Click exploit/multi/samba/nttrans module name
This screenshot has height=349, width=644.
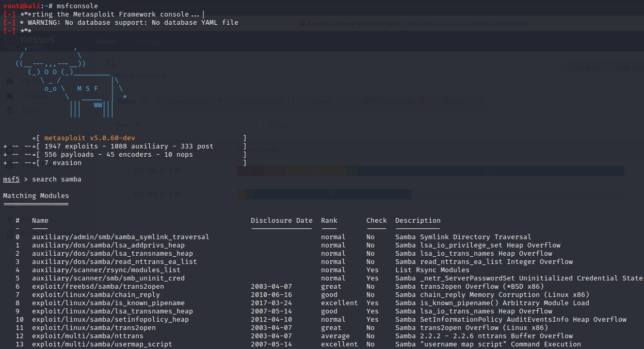[88, 336]
